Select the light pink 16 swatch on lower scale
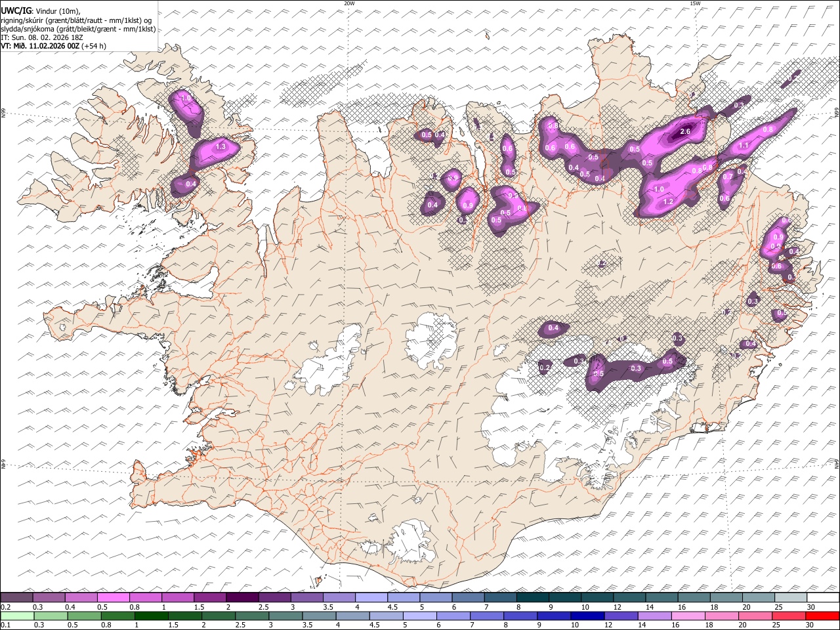Screen dimensions: 840x630 [x=688, y=616]
